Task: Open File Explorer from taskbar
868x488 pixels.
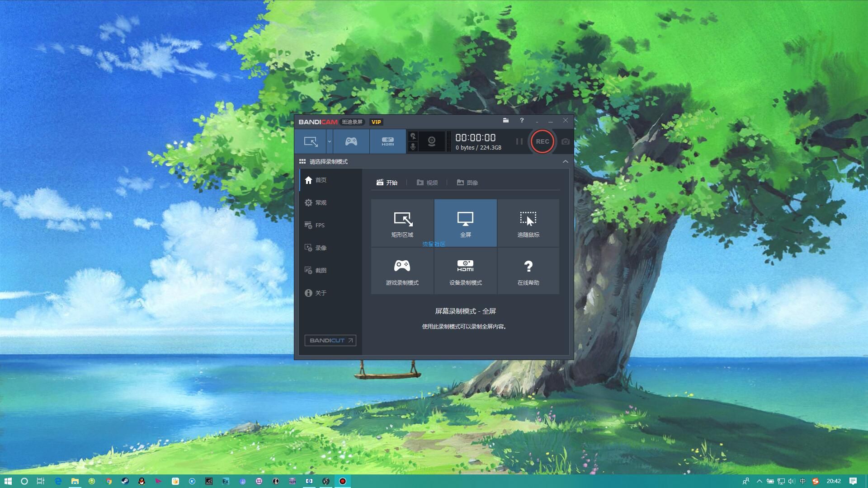Action: 75,481
